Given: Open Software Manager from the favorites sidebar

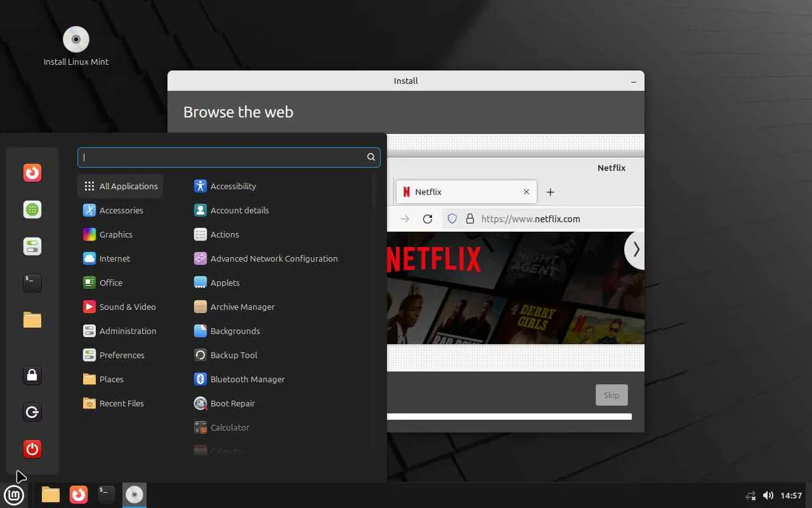Looking at the screenshot, I should [32, 210].
